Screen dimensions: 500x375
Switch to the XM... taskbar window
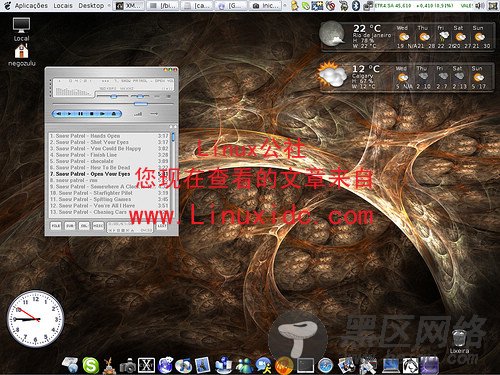tap(129, 6)
